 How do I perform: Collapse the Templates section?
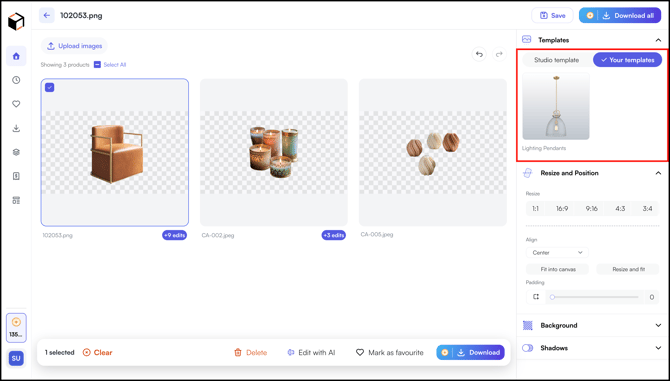click(x=658, y=40)
